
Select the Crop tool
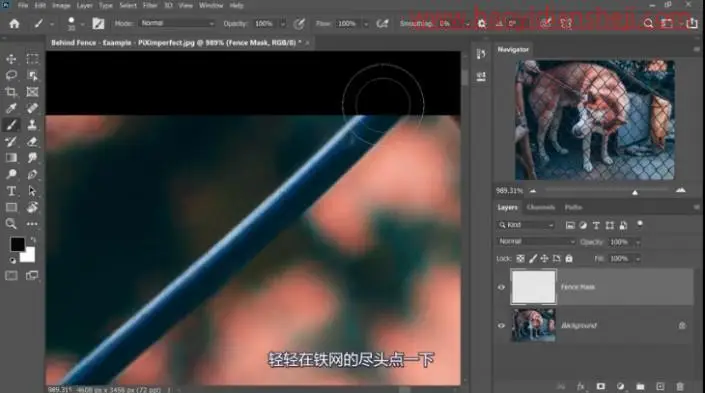pyautogui.click(x=11, y=92)
